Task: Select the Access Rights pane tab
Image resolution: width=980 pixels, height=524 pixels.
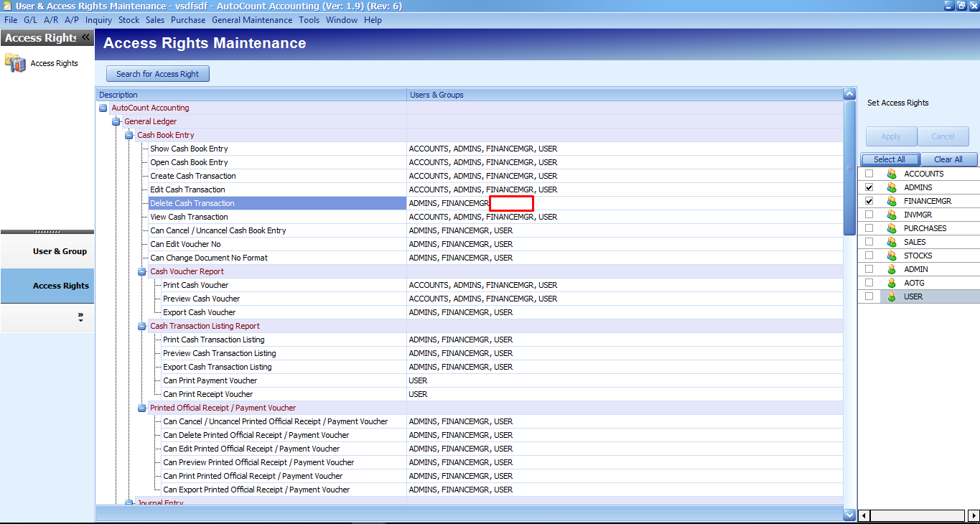Action: tap(47, 286)
